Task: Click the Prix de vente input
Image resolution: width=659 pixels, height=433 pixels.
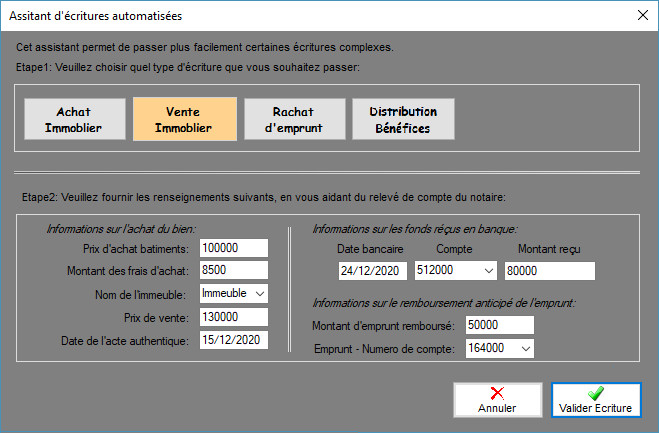Action: [233, 318]
